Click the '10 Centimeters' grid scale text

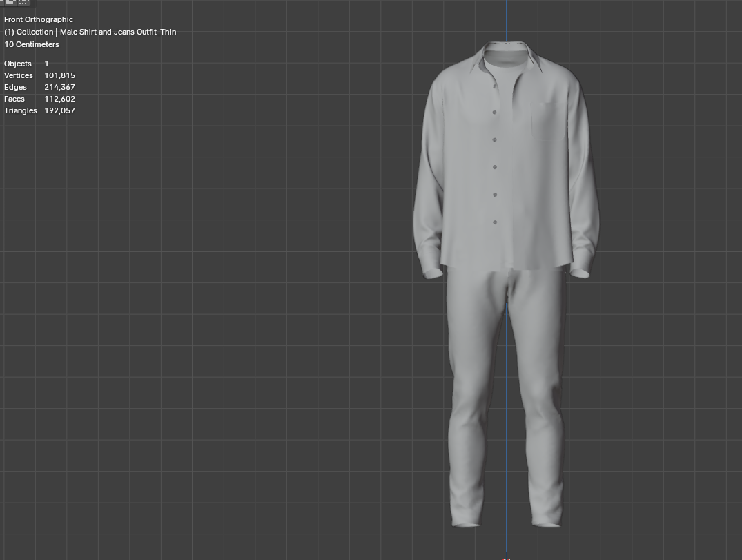32,44
